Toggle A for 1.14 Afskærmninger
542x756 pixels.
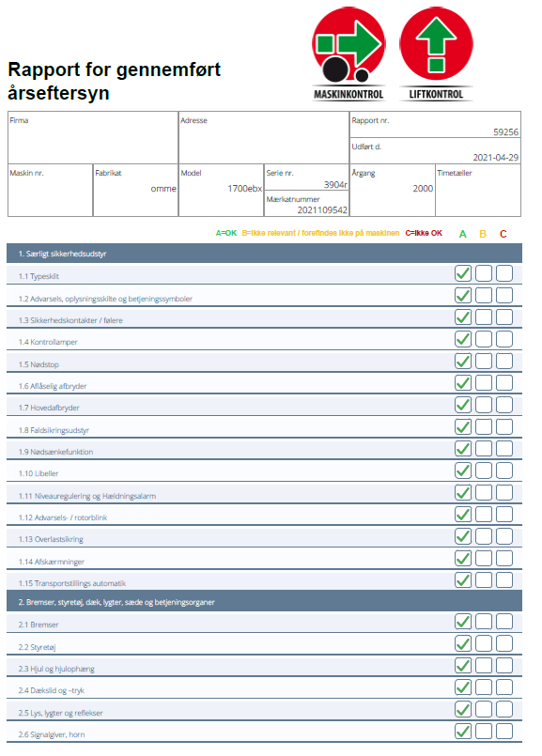(x=463, y=559)
